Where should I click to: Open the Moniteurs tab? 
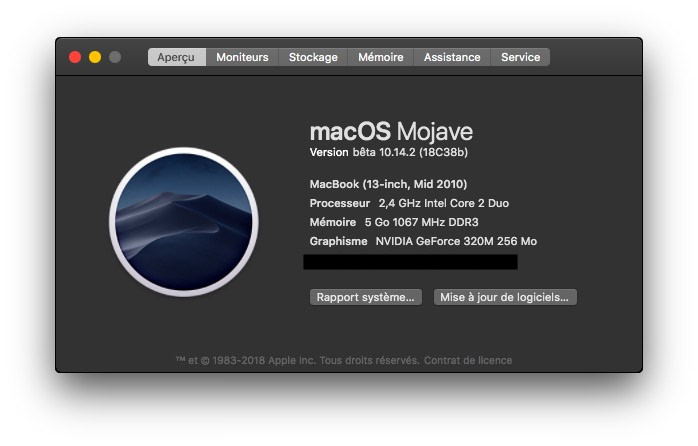[x=242, y=57]
